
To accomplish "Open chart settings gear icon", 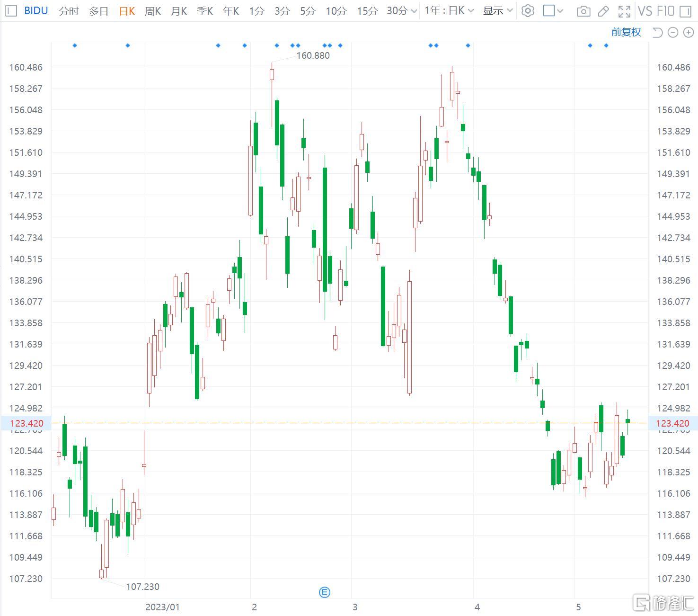I will pos(528,10).
